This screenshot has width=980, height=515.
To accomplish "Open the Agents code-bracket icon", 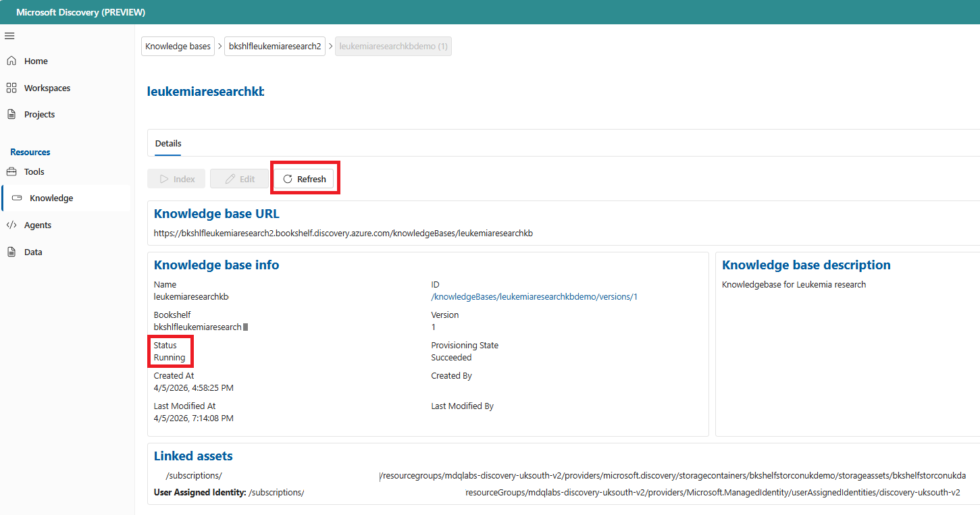I will coord(11,225).
